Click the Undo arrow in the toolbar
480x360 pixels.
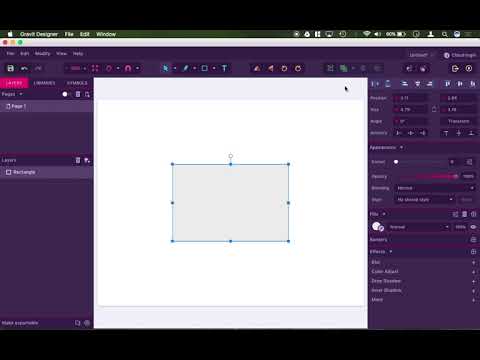point(24,68)
